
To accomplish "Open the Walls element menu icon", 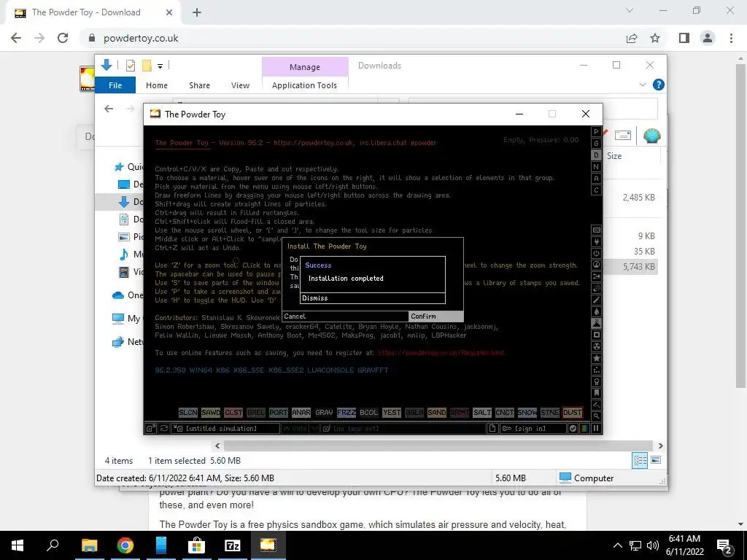I will click(596, 230).
